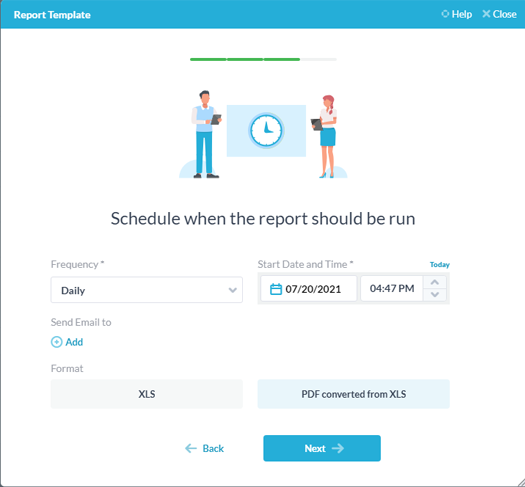Open the calendar icon date picker
This screenshot has height=487, width=525.
276,289
